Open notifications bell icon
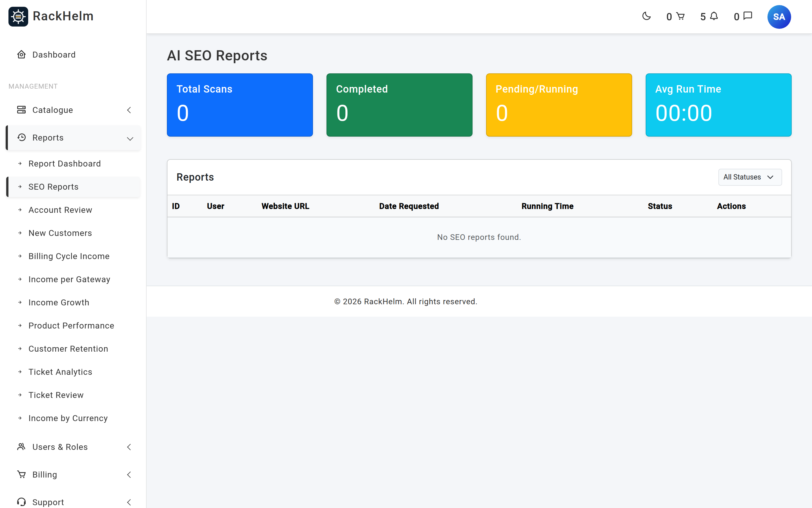 [x=714, y=16]
